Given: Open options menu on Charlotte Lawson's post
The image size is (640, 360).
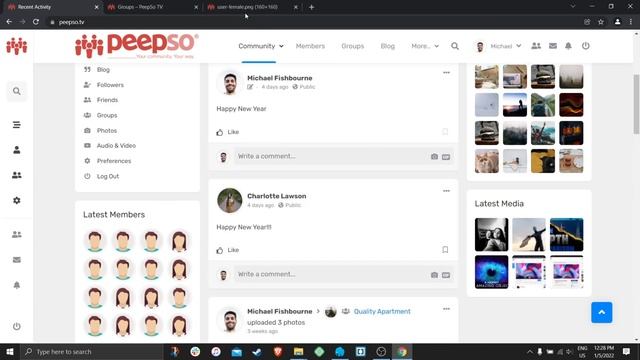Looking at the screenshot, I should tap(446, 191).
